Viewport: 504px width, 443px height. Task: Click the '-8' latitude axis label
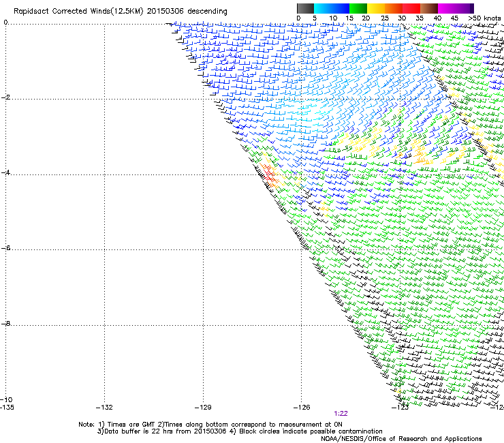[5, 323]
